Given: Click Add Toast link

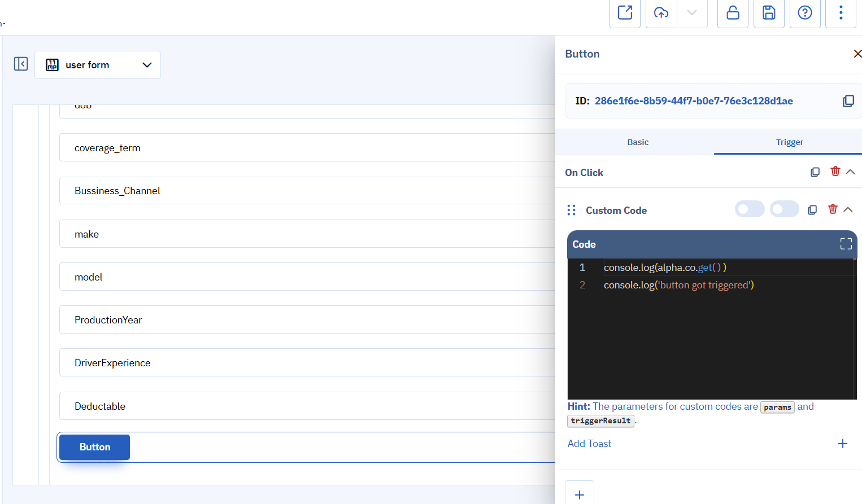Looking at the screenshot, I should pyautogui.click(x=589, y=444).
